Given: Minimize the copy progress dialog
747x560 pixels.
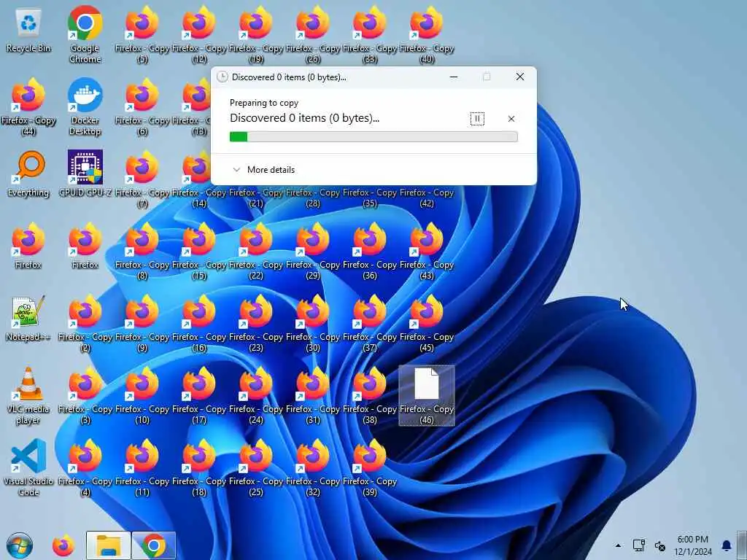Looking at the screenshot, I should coord(454,77).
